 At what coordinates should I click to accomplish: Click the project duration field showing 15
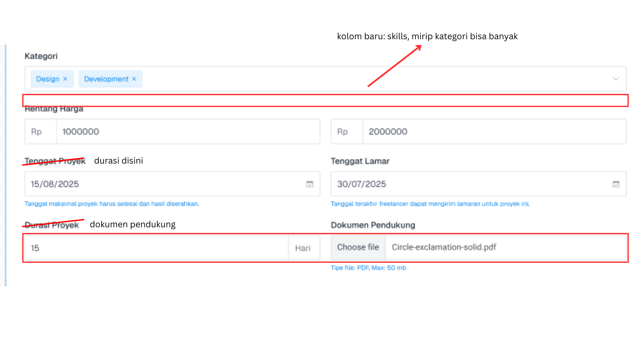tap(156, 248)
